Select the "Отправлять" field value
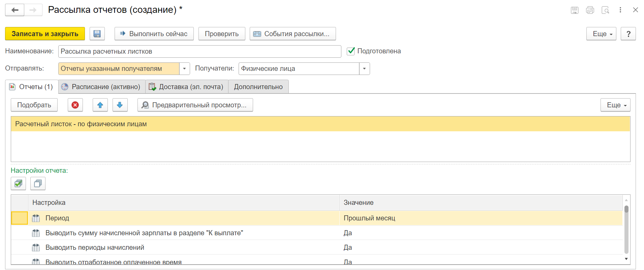 coord(119,69)
